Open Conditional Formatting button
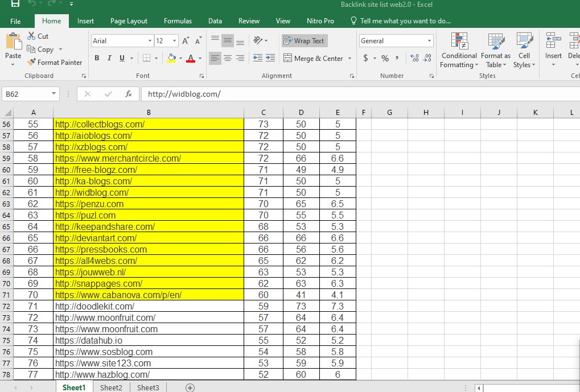The height and width of the screenshot is (392, 580). pyautogui.click(x=459, y=50)
